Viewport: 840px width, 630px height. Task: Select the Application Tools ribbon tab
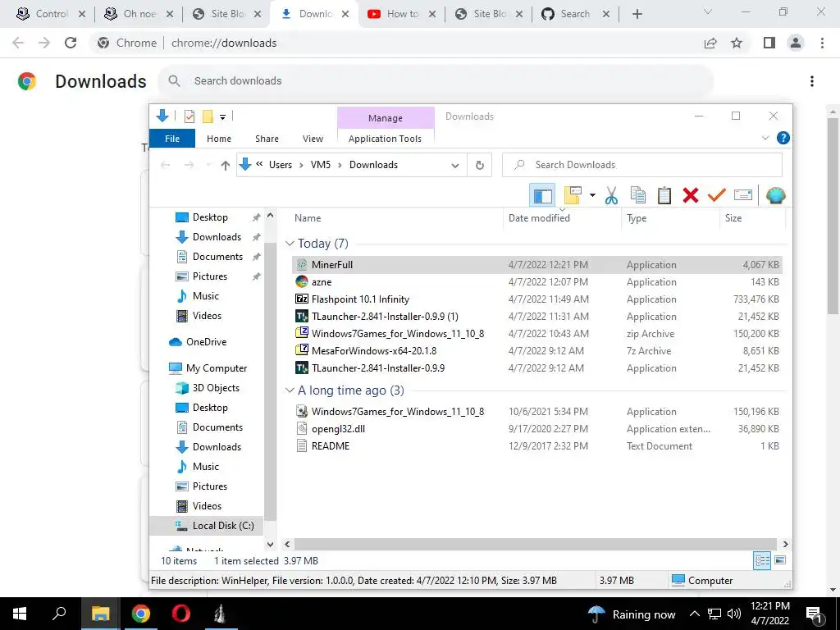(x=385, y=139)
